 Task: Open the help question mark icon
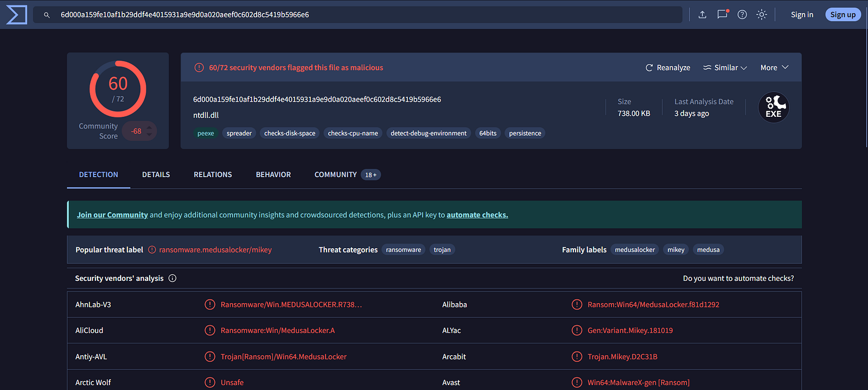click(x=742, y=15)
